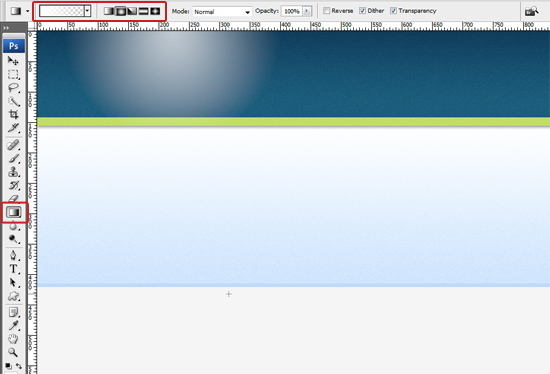This screenshot has width=550, height=374.
Task: Choose Radial Gradient style
Action: point(120,11)
